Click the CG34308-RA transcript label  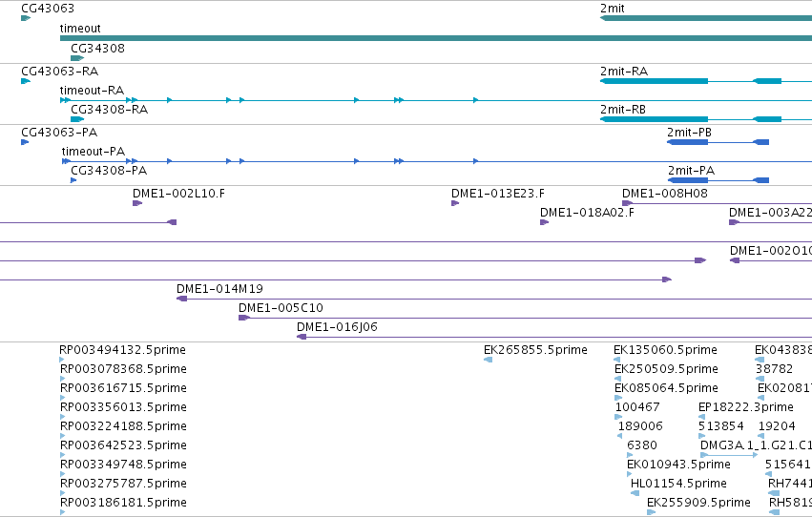click(x=110, y=110)
